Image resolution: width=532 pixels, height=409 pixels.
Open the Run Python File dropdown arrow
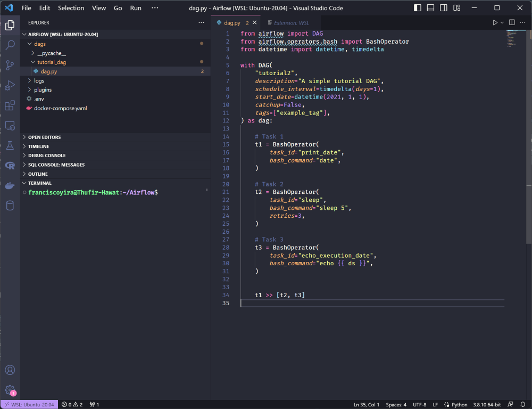pos(502,23)
